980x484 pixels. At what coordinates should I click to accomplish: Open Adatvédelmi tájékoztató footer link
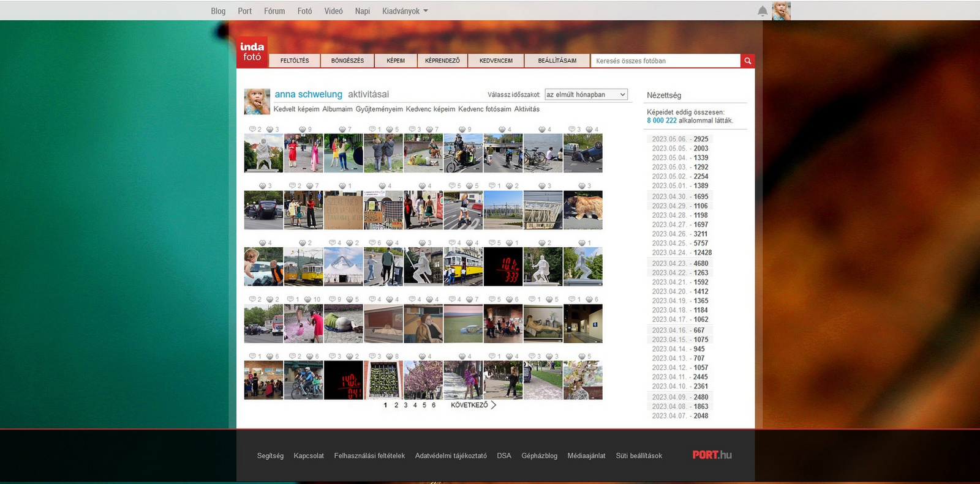click(x=451, y=456)
